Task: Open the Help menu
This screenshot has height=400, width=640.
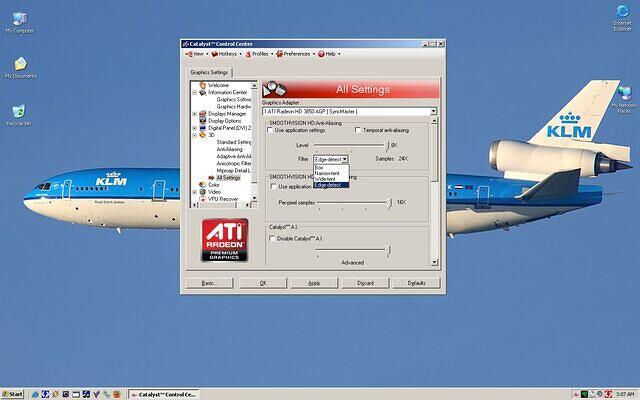Action: [x=329, y=54]
